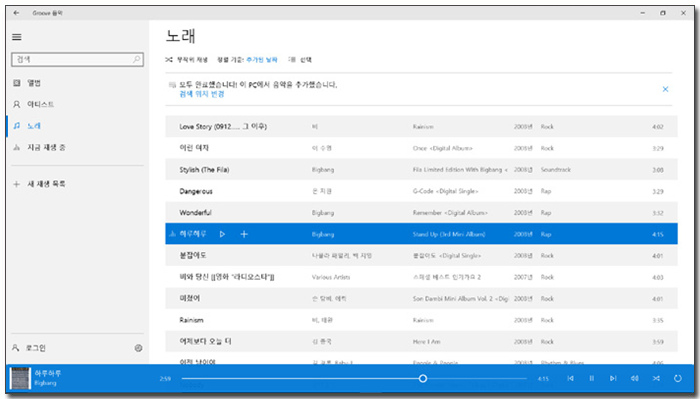
Task: Enable selection mode from the toolbar
Action: [x=300, y=59]
